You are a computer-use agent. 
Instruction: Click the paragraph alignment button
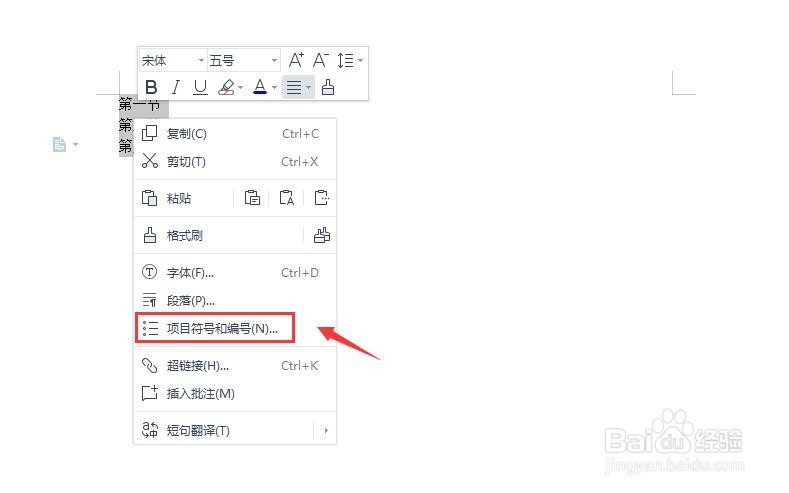coord(294,88)
